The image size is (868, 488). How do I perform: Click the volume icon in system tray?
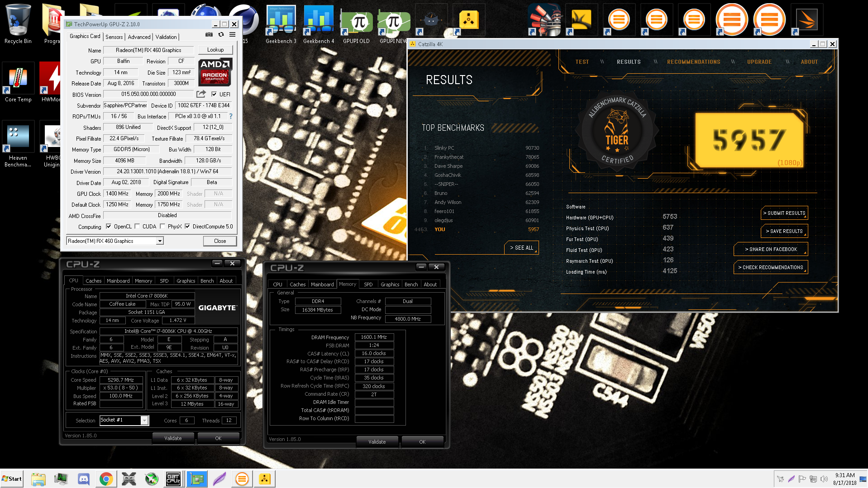(824, 479)
